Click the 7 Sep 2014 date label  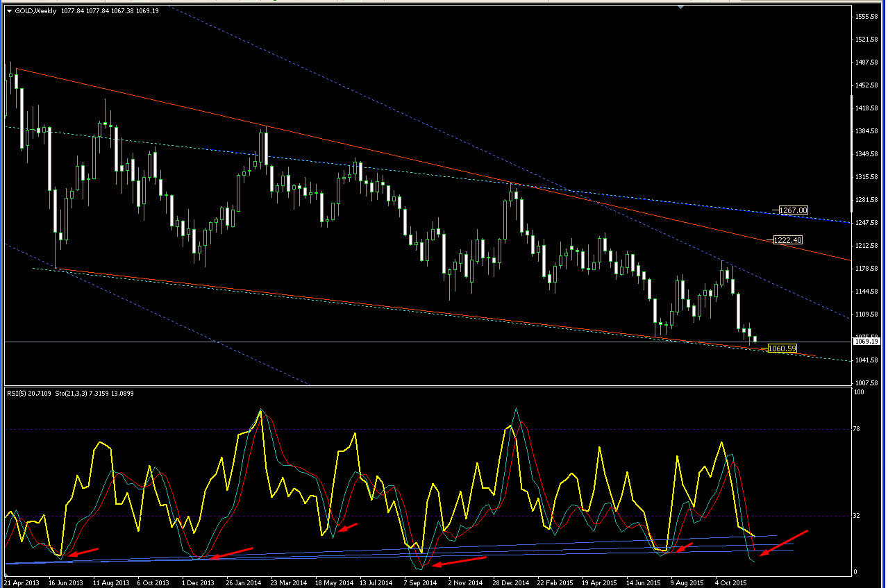coord(421,583)
